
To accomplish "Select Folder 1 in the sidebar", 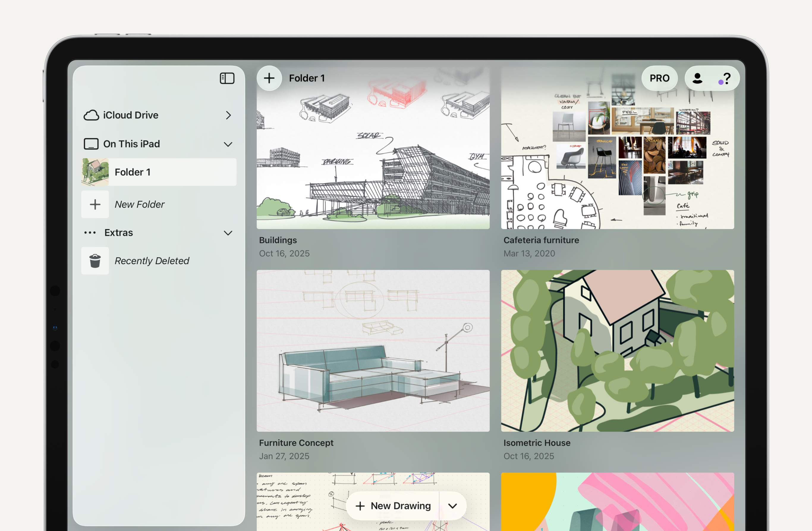I will point(159,172).
